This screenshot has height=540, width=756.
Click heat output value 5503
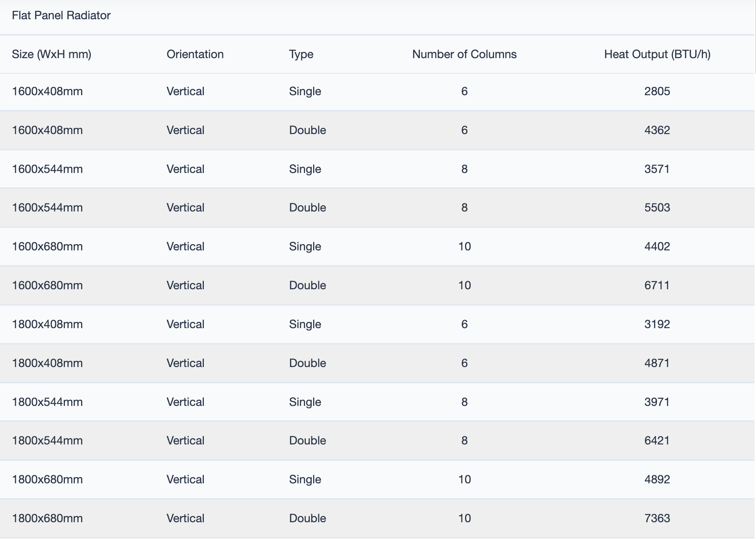point(657,207)
